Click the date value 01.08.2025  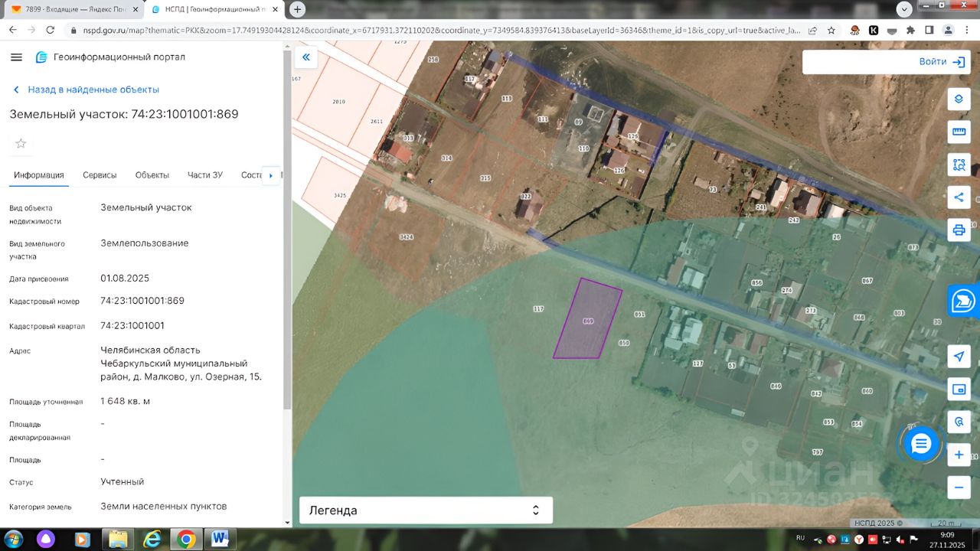[x=125, y=279]
